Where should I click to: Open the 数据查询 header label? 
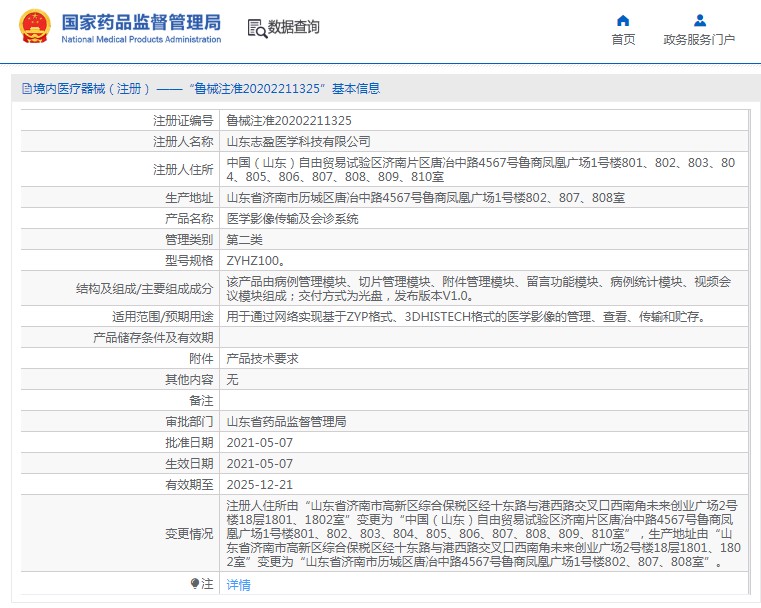[x=294, y=28]
